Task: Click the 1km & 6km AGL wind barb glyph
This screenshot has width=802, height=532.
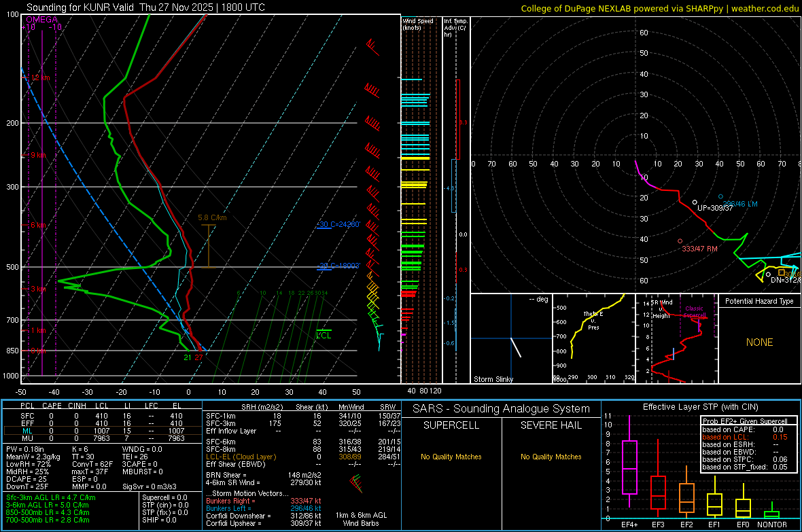Action: (x=356, y=483)
